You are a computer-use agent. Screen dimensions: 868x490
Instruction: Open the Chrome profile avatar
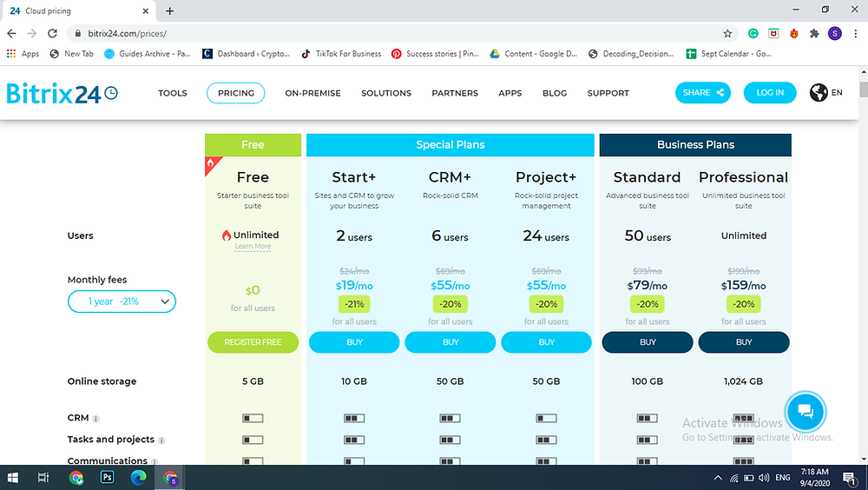coord(835,33)
